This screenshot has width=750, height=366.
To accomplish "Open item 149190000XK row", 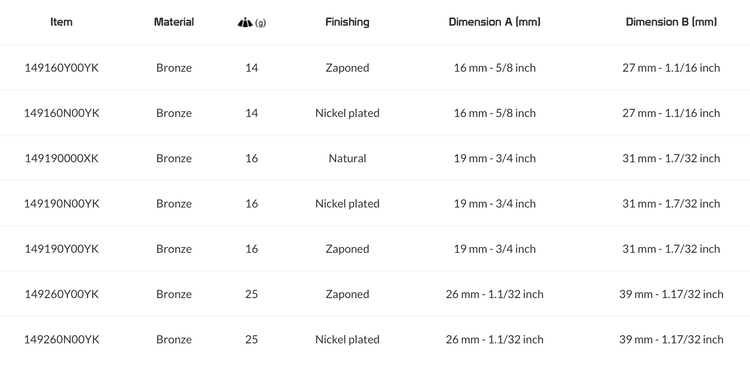I will point(375,158).
